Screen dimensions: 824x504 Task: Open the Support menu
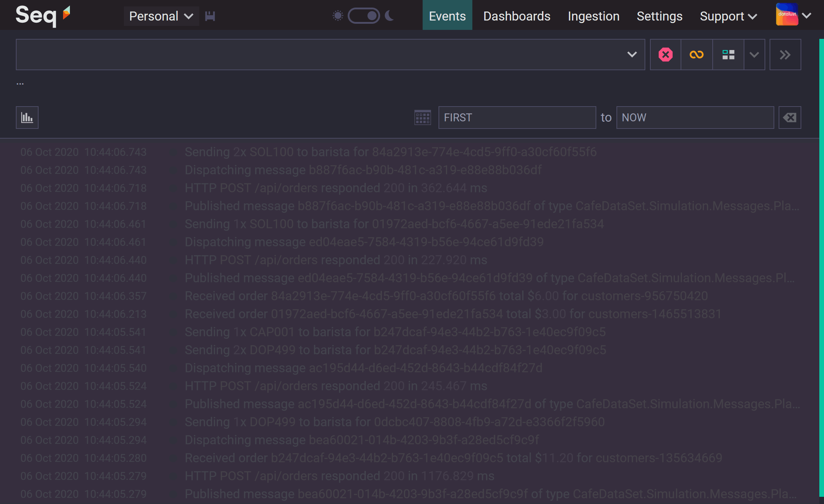(x=728, y=16)
